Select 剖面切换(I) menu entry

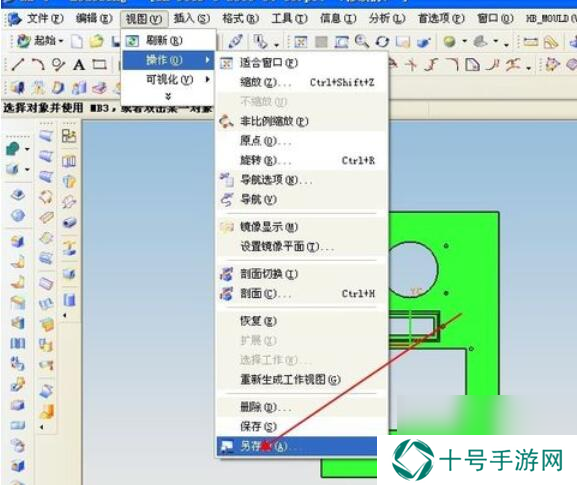click(x=301, y=274)
